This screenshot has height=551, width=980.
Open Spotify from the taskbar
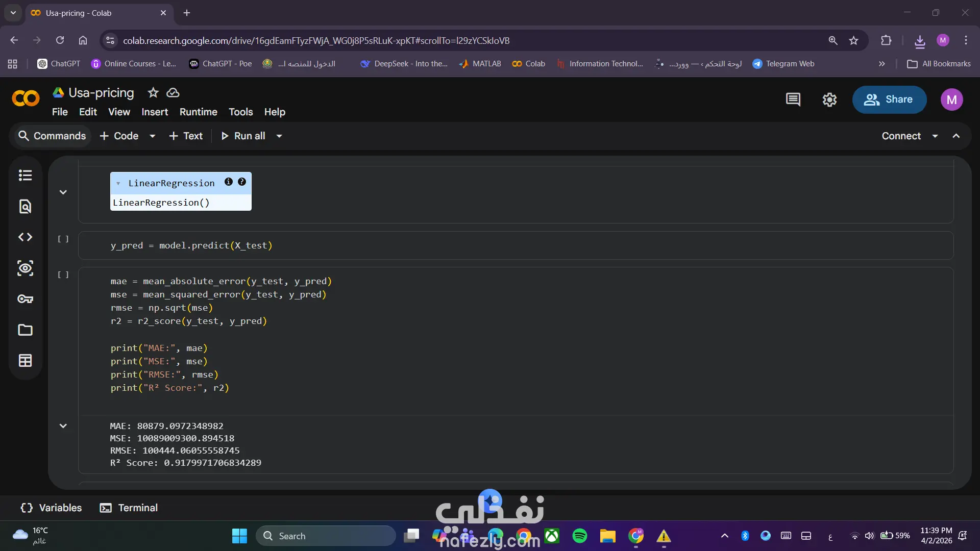click(x=579, y=536)
